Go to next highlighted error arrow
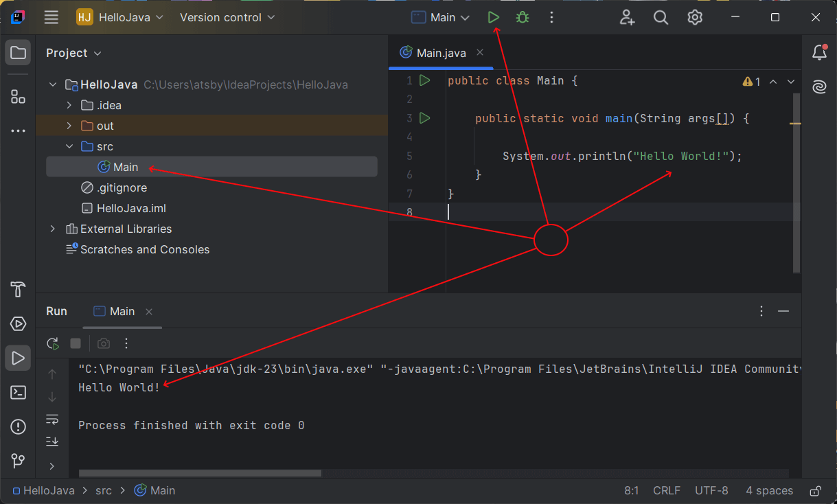This screenshot has width=837, height=504. coord(791,82)
